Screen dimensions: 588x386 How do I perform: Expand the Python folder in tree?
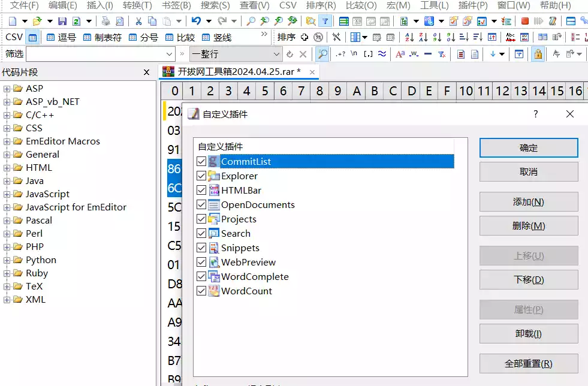click(7, 260)
